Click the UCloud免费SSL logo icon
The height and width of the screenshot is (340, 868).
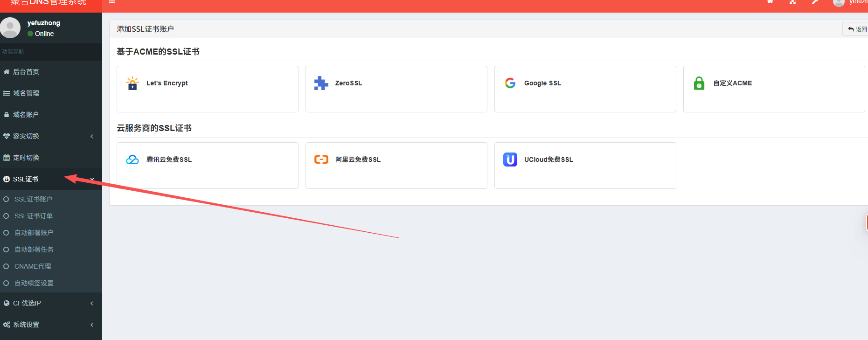(x=510, y=160)
